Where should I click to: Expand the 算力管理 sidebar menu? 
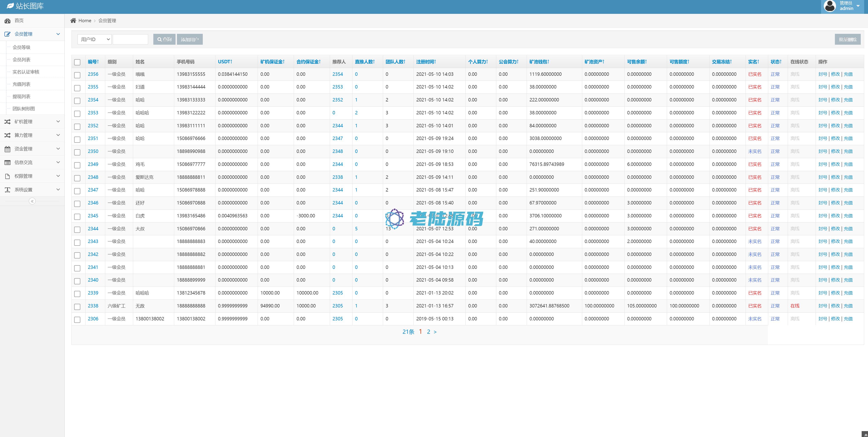pyautogui.click(x=32, y=135)
